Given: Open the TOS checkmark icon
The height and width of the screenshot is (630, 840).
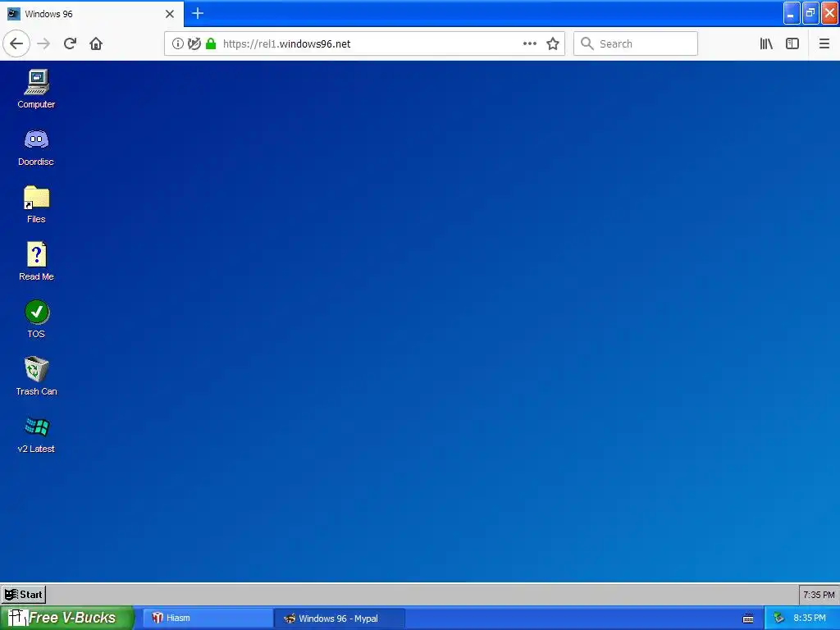Looking at the screenshot, I should click(36, 319).
